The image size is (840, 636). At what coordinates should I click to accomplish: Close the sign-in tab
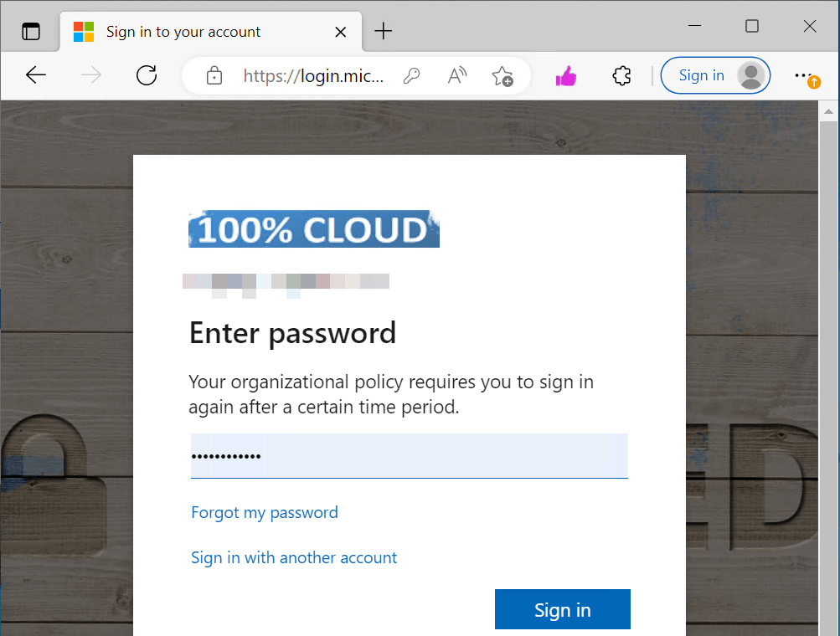[x=341, y=32]
